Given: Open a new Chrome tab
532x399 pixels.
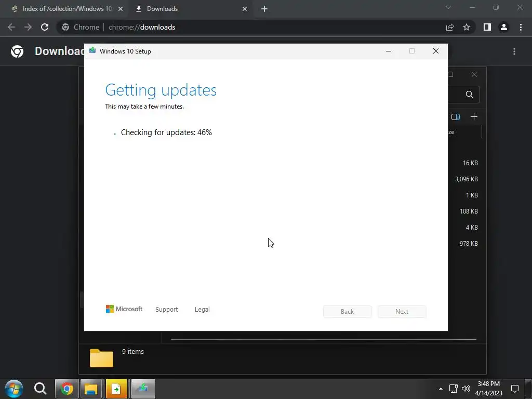Looking at the screenshot, I should [x=264, y=9].
